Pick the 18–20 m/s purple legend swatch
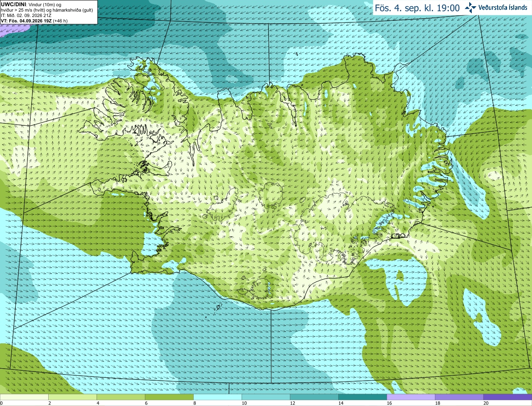532x406 pixels. [459, 397]
